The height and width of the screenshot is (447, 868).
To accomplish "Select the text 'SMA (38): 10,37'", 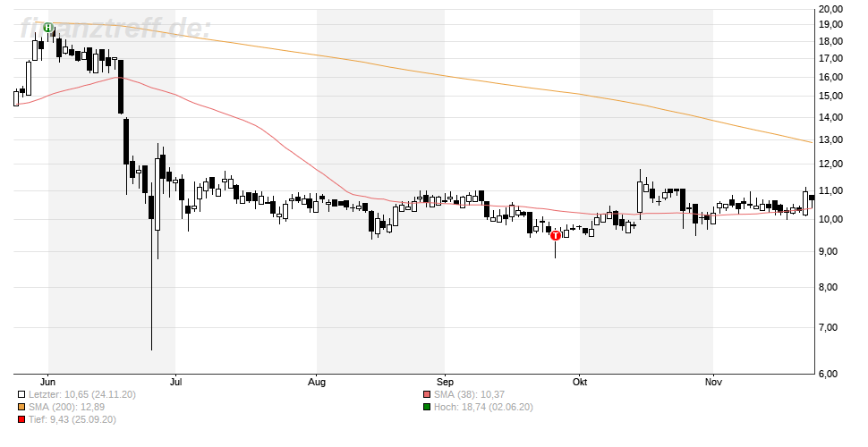I will [x=469, y=395].
